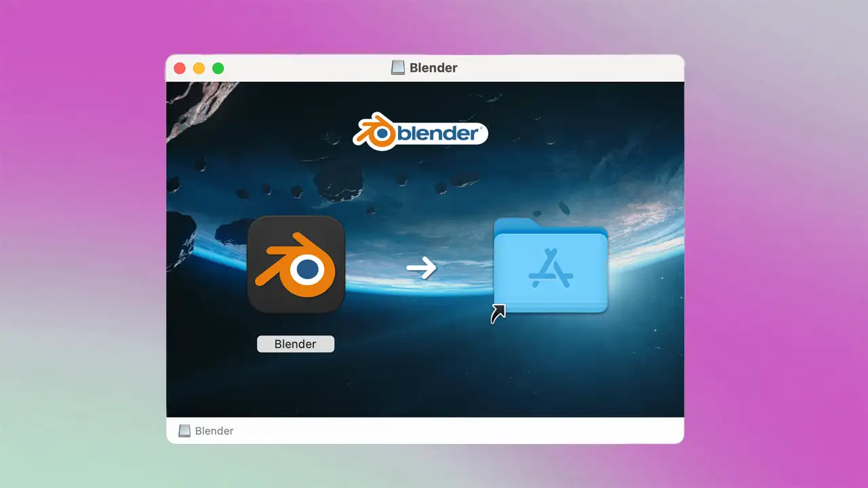Click the empty area of the path bar

(475, 431)
